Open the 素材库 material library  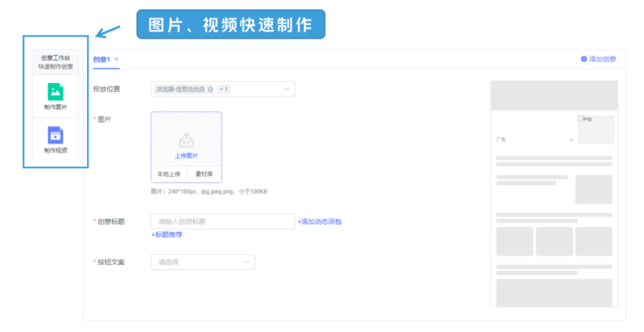pyautogui.click(x=204, y=173)
